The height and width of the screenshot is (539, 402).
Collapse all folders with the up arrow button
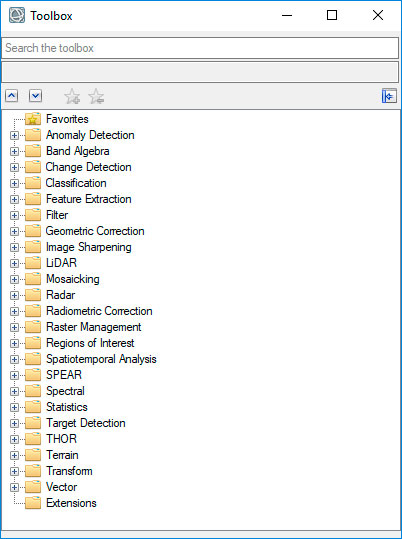click(x=11, y=96)
